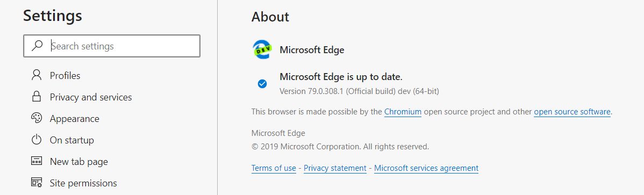Screen dimensions: 644x195
Task: Go to Appearance settings
Action: (x=74, y=119)
